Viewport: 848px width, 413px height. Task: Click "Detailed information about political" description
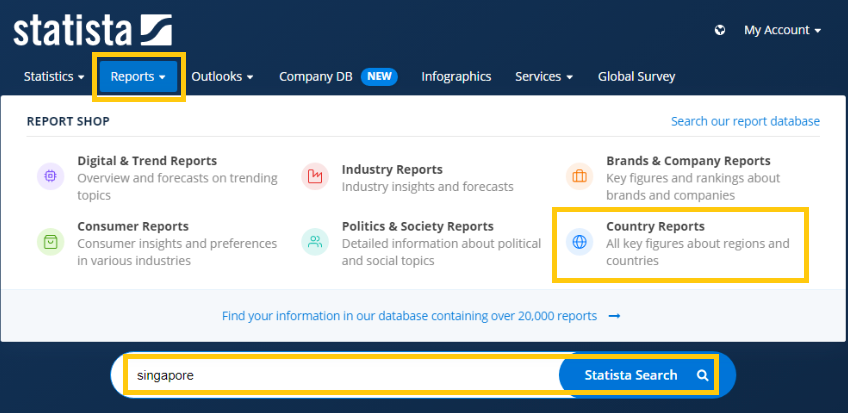click(441, 252)
